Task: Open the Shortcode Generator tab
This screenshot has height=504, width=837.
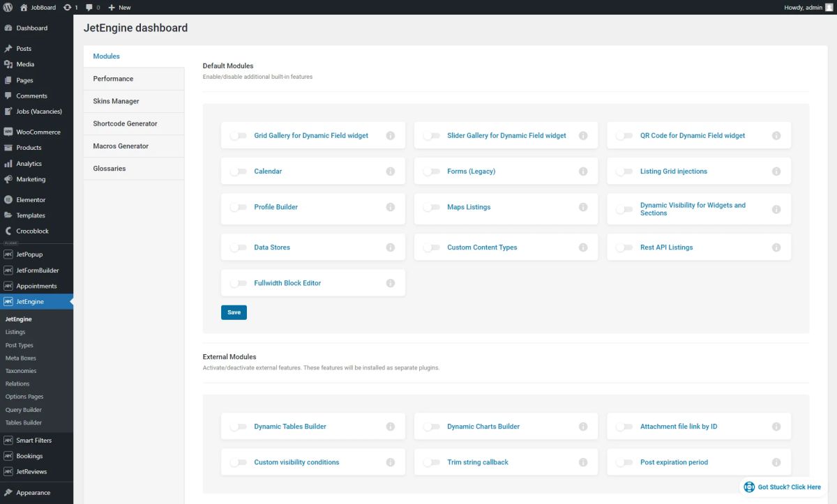Action: (134, 123)
